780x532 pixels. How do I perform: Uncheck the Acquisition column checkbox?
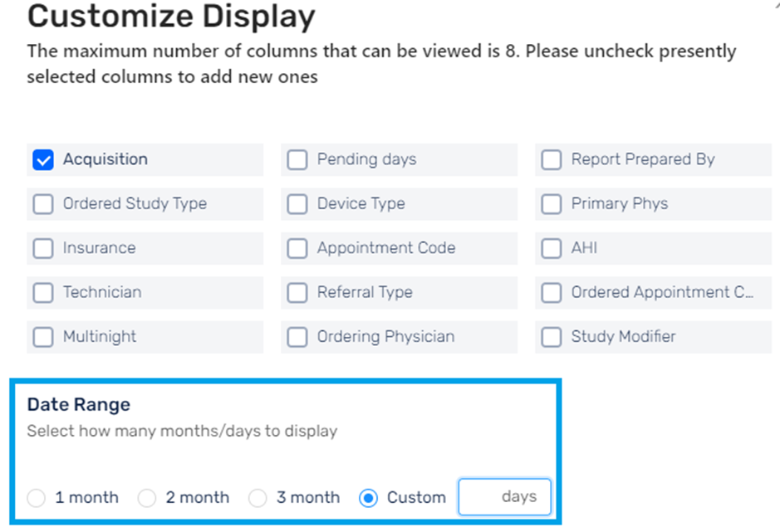[x=43, y=160]
